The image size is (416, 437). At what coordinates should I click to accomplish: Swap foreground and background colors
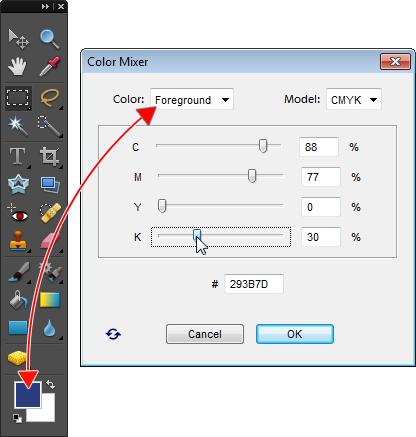pyautogui.click(x=50, y=384)
